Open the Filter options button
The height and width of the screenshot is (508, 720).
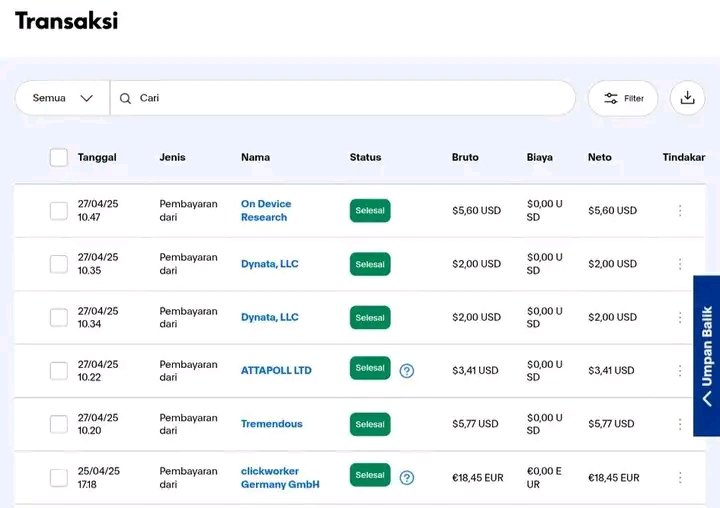[623, 98]
